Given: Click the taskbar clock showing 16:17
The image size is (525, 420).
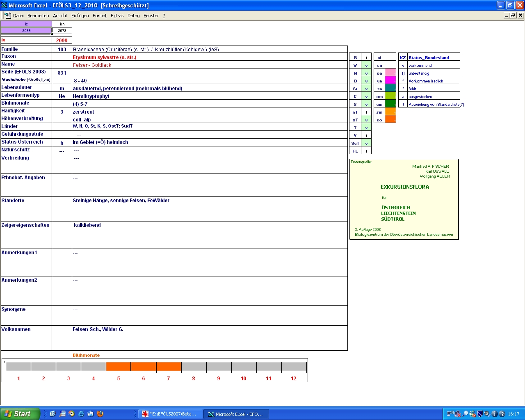Looking at the screenshot, I should [x=514, y=414].
